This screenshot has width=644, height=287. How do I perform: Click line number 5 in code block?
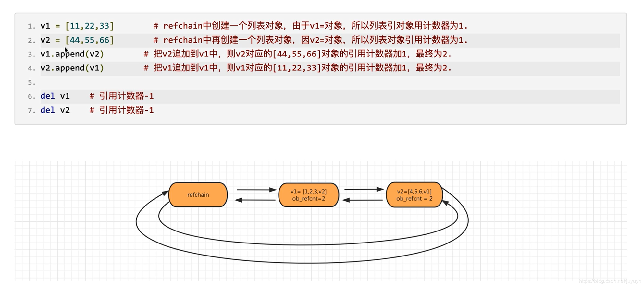[31, 82]
